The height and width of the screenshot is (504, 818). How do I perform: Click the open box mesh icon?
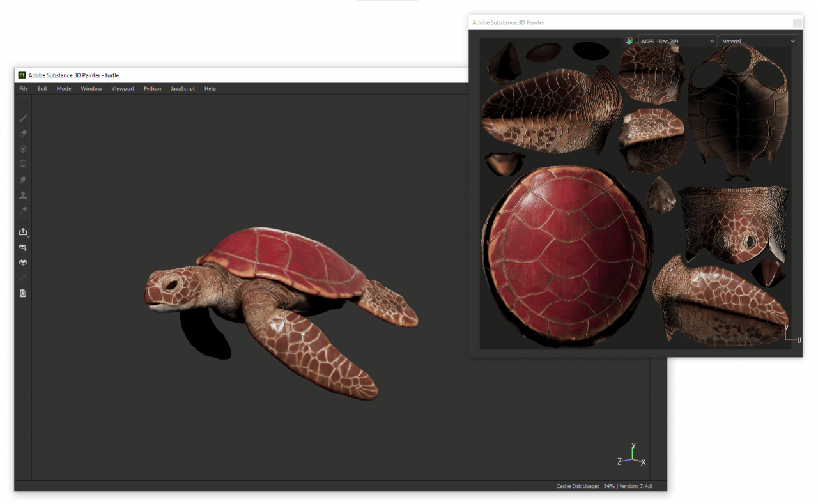[23, 263]
